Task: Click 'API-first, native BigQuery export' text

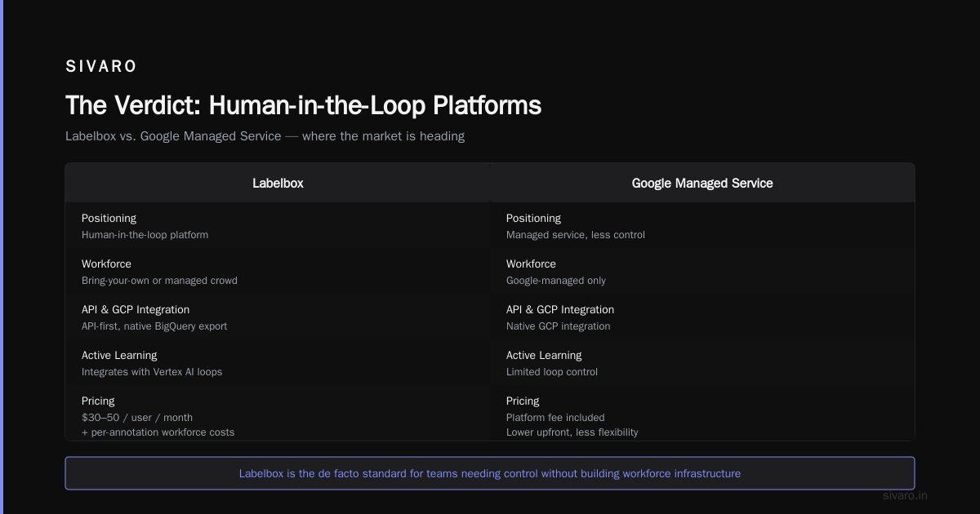Action: 154,326
